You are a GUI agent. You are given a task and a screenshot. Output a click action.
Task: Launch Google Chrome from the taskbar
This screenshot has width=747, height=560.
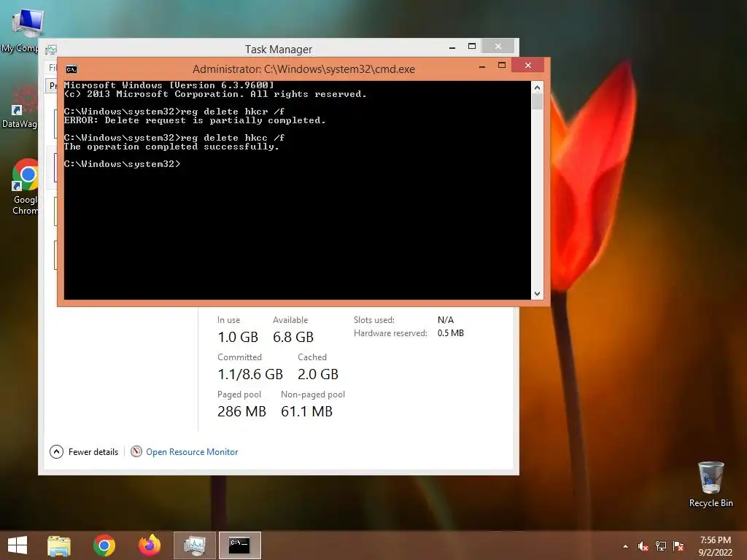(x=104, y=545)
